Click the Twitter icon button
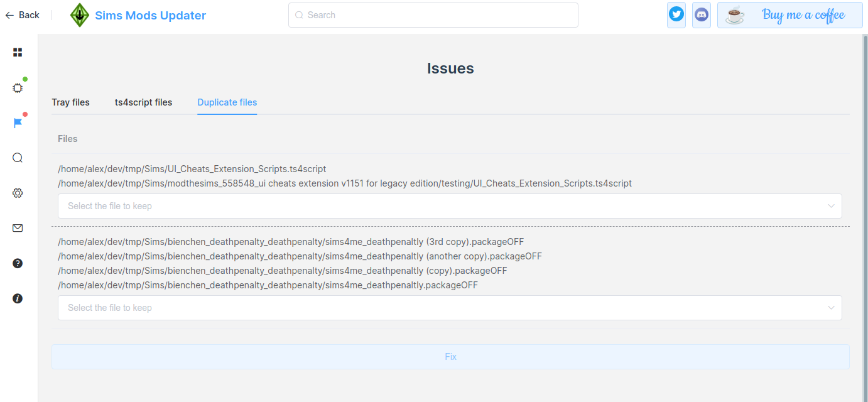Viewport: 868px width, 402px height. coord(676,15)
